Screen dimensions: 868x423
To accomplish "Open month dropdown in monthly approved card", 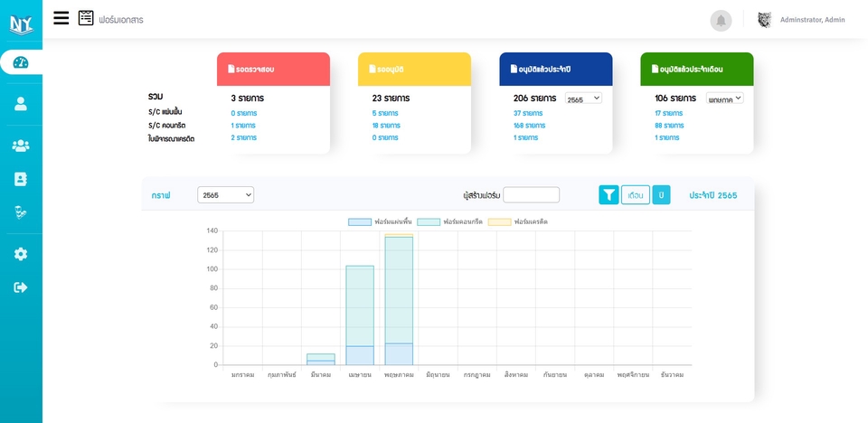I will [x=724, y=99].
